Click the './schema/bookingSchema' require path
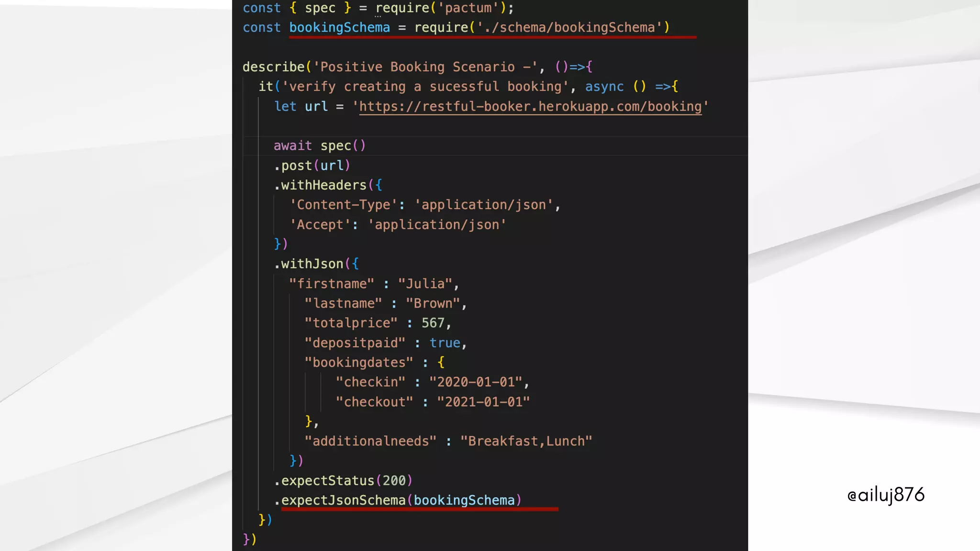The image size is (980, 551). pos(569,28)
